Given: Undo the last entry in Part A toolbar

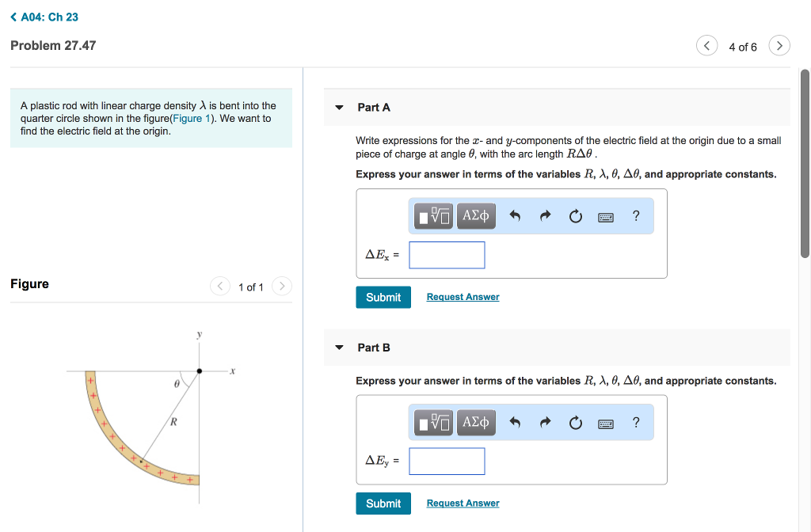Looking at the screenshot, I should (516, 215).
